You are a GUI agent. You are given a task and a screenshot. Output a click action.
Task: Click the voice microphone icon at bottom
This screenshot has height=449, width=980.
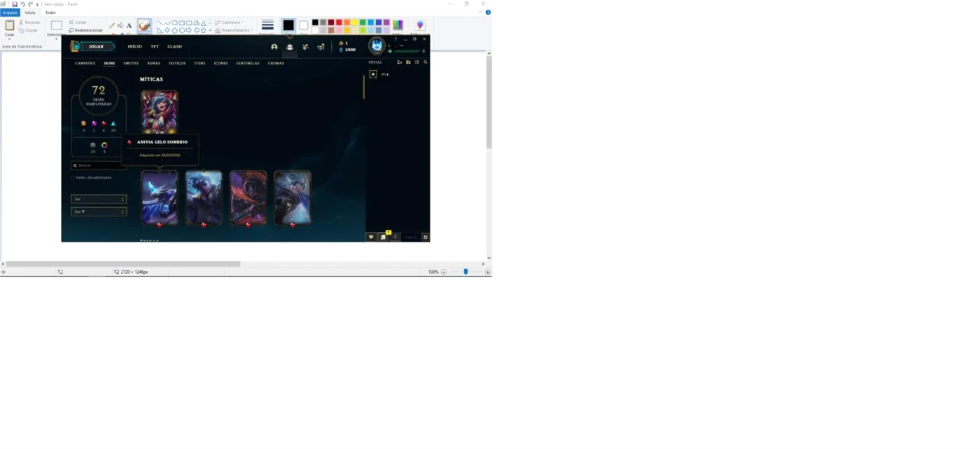(395, 237)
